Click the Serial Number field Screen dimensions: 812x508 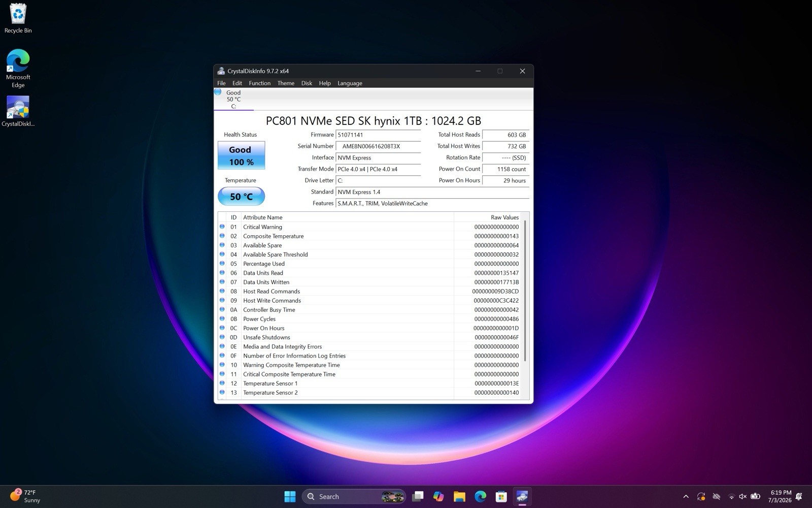[x=378, y=146]
